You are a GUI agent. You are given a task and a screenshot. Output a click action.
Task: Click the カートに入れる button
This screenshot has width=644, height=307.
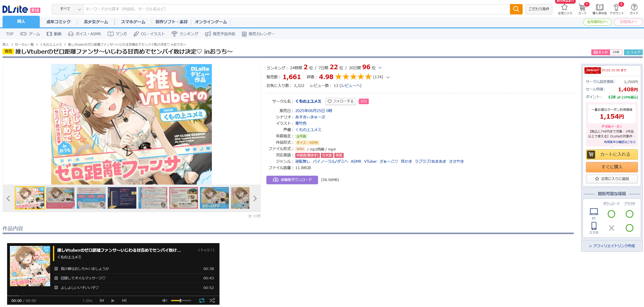point(612,154)
